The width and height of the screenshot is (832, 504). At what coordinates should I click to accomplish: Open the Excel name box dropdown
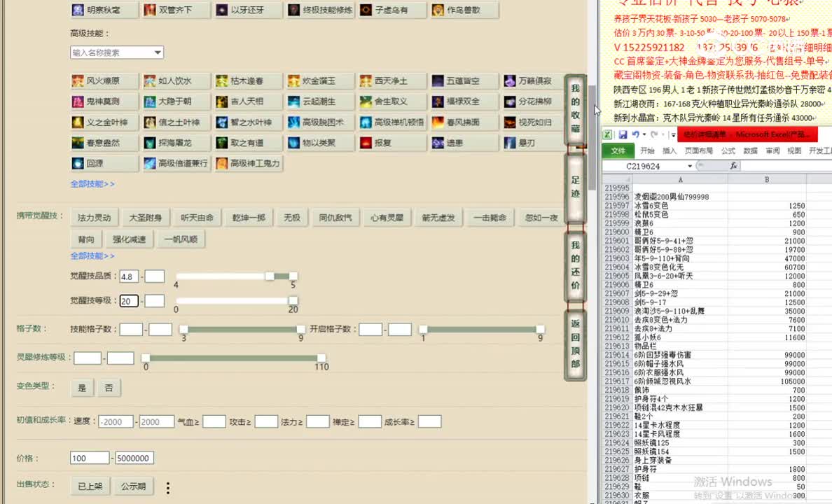coord(690,166)
